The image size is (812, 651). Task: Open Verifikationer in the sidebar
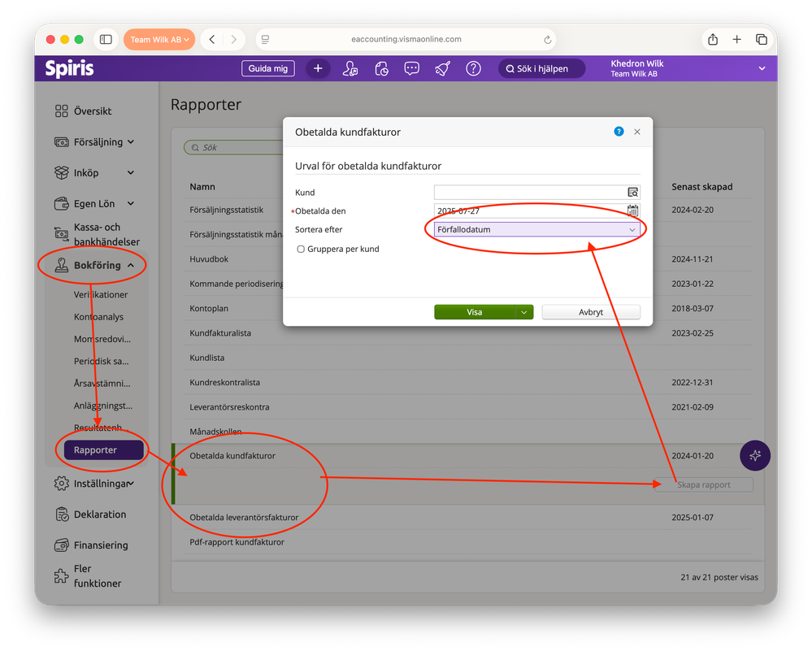101,295
